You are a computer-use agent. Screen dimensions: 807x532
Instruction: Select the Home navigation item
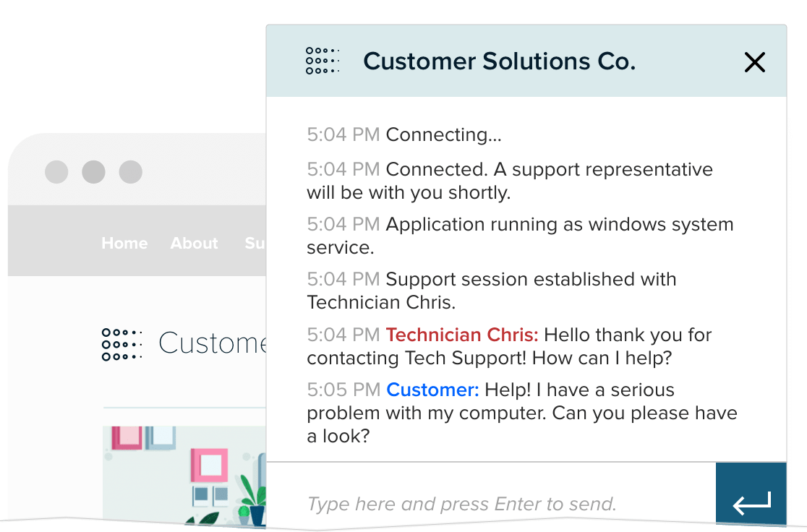pyautogui.click(x=124, y=244)
